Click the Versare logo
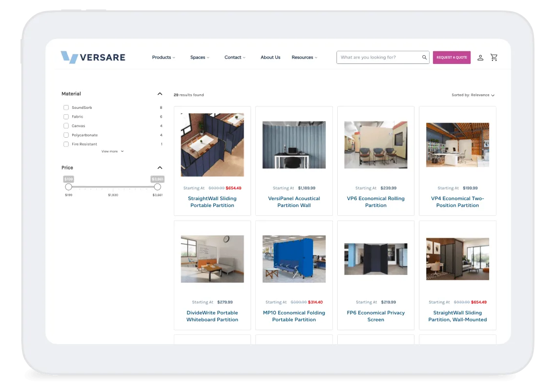 coord(93,57)
